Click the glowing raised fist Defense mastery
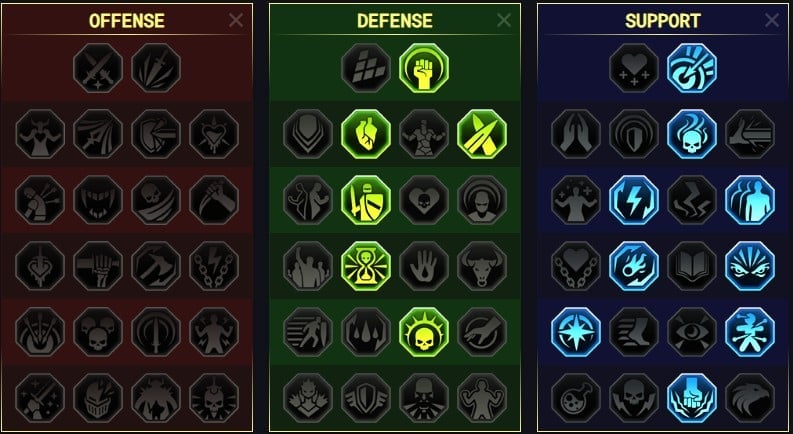This screenshot has width=793, height=434. click(x=424, y=68)
